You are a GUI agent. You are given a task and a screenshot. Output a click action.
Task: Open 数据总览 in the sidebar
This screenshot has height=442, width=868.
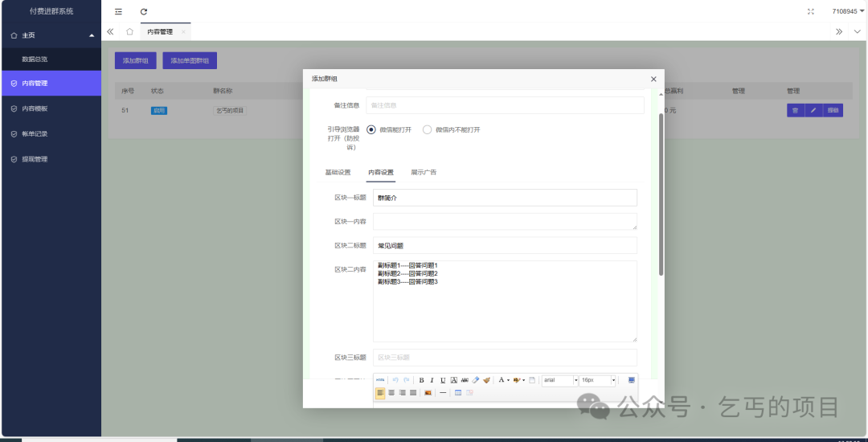[x=51, y=59]
